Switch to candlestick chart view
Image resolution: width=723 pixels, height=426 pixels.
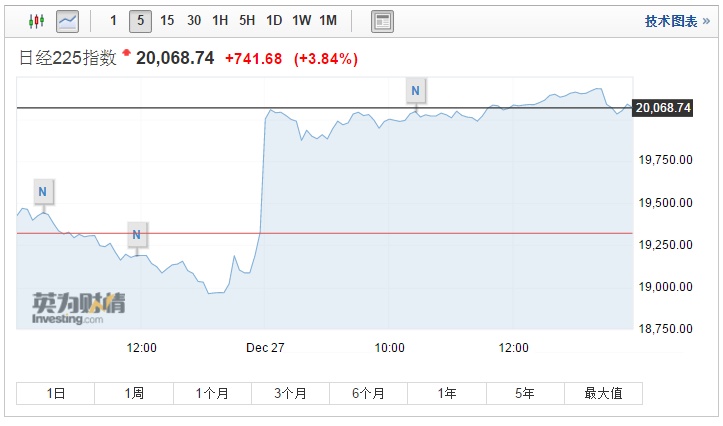36,20
